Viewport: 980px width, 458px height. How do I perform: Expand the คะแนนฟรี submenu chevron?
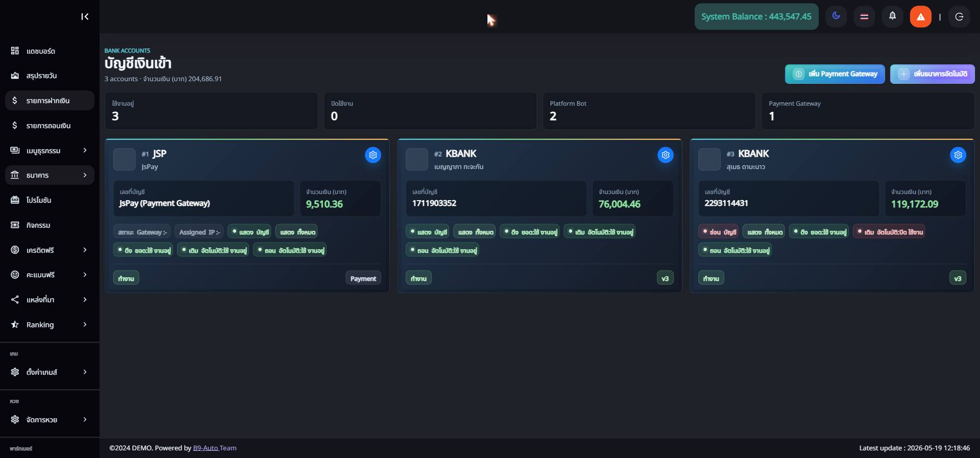85,275
